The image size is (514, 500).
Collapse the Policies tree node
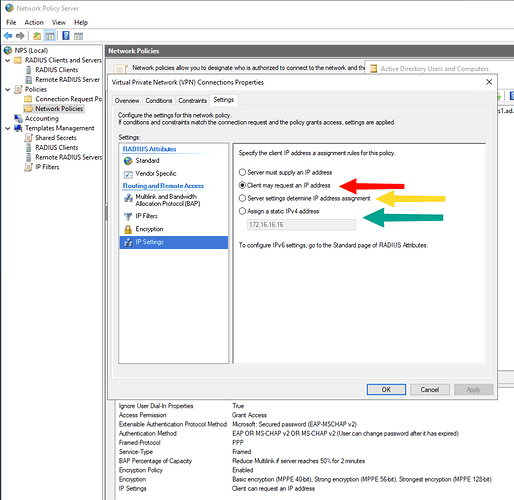pos(8,89)
